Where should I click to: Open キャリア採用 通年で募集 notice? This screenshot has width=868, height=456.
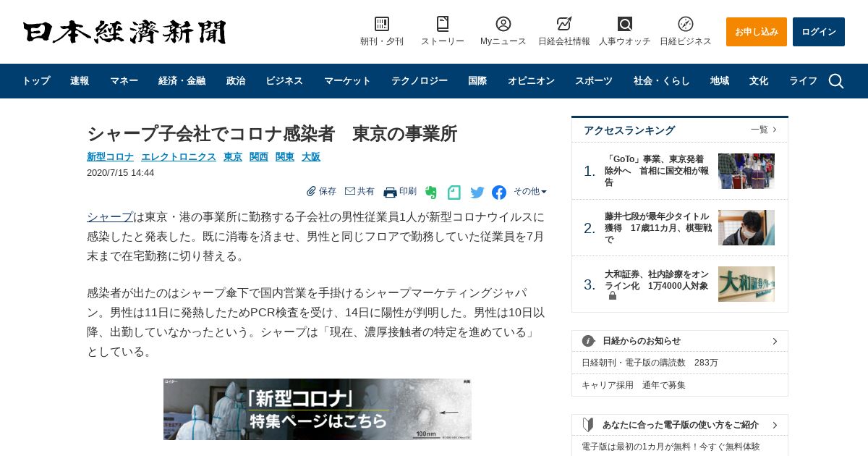(x=633, y=385)
